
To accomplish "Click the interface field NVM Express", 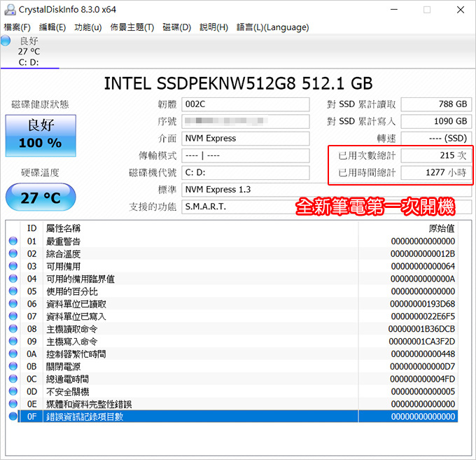I will pos(245,138).
